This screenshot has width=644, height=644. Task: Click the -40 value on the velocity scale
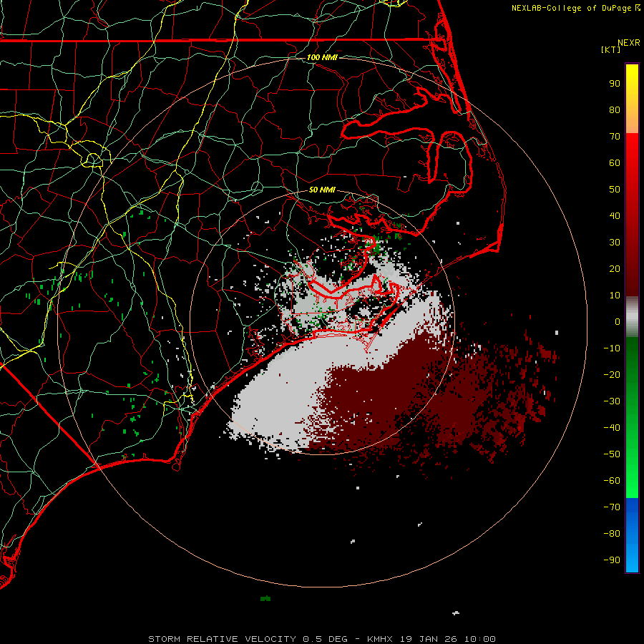612,428
